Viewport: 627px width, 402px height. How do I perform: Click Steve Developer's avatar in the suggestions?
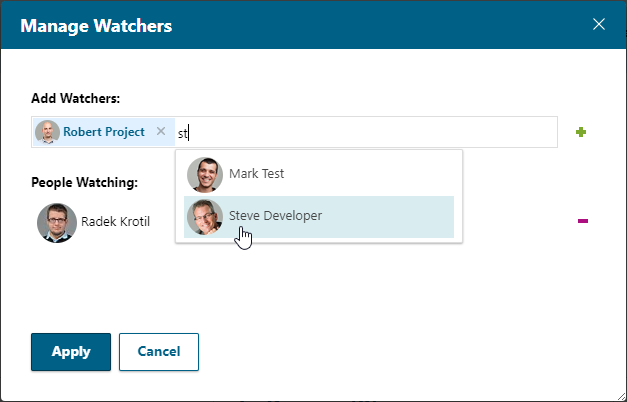click(x=205, y=217)
